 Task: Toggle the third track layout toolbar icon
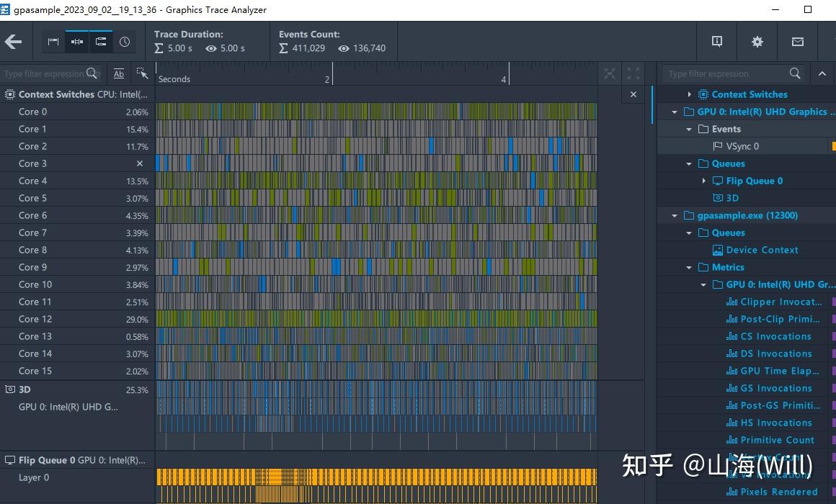click(x=101, y=42)
